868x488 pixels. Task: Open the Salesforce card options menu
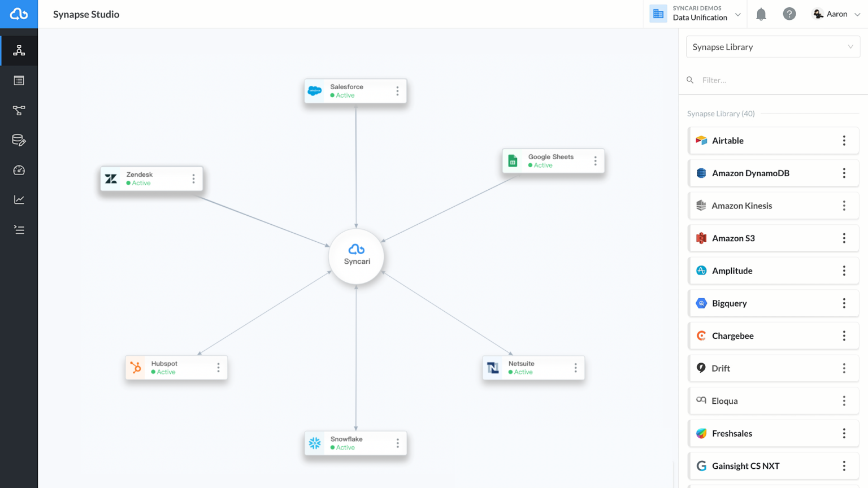click(x=397, y=91)
